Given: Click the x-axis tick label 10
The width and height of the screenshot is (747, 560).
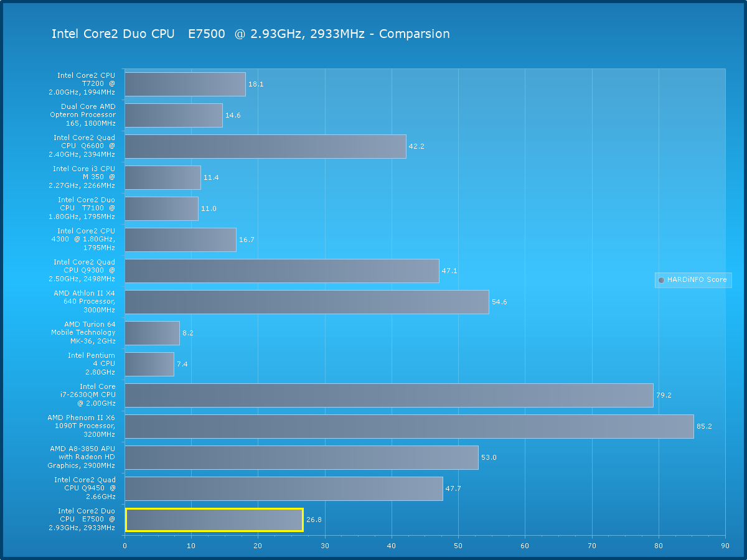Looking at the screenshot, I should [x=191, y=546].
